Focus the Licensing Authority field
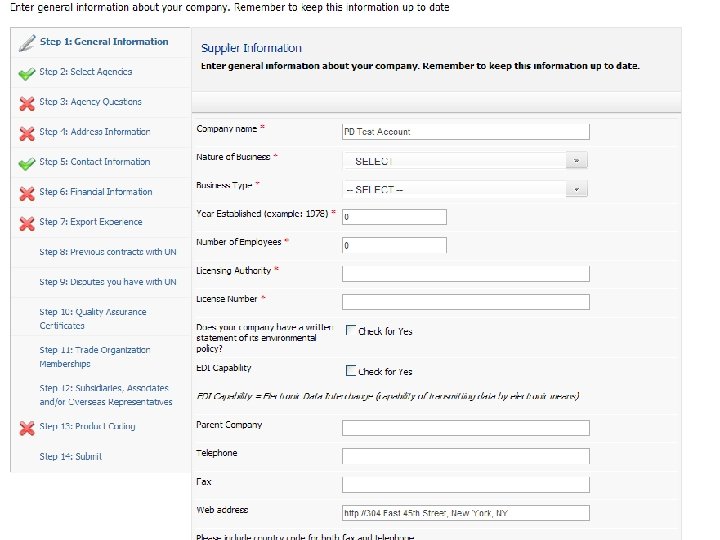The width and height of the screenshot is (720, 540). click(465, 273)
